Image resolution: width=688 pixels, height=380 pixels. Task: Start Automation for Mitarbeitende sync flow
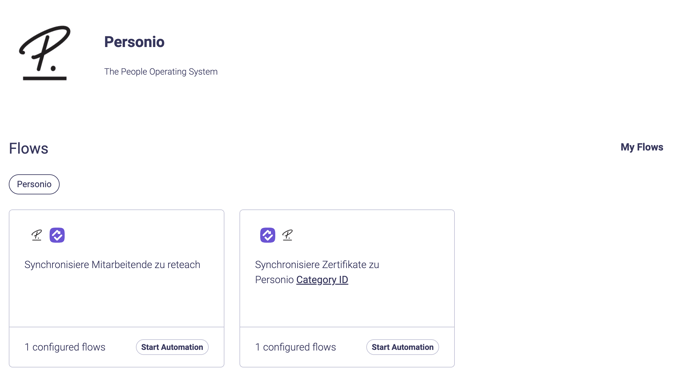coord(172,347)
